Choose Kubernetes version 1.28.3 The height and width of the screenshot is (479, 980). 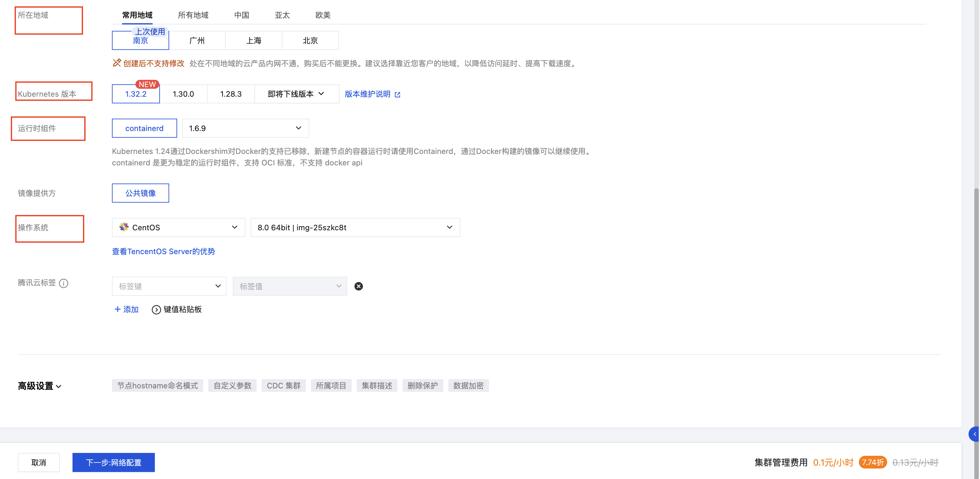coord(231,94)
